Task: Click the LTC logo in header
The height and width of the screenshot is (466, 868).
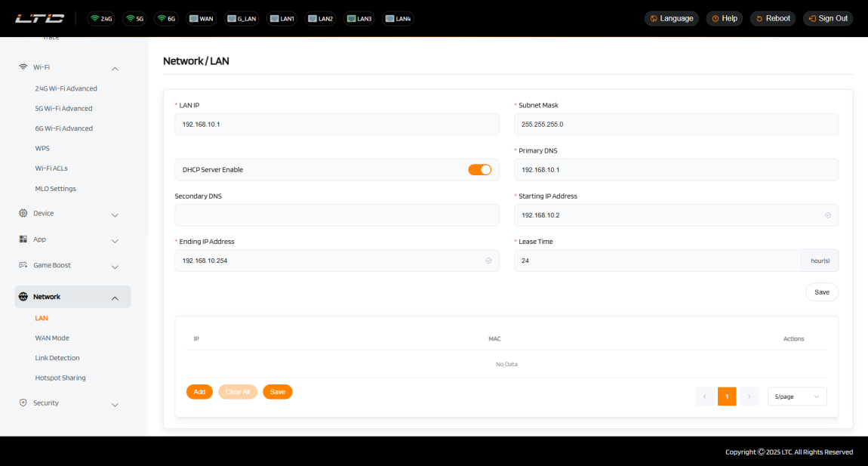Action: tap(40, 18)
